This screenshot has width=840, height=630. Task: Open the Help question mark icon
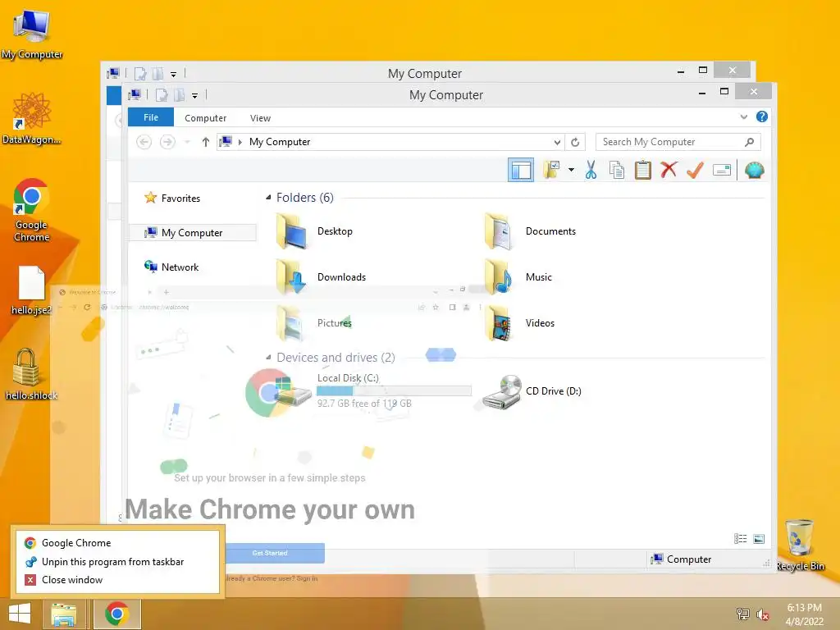coord(762,116)
